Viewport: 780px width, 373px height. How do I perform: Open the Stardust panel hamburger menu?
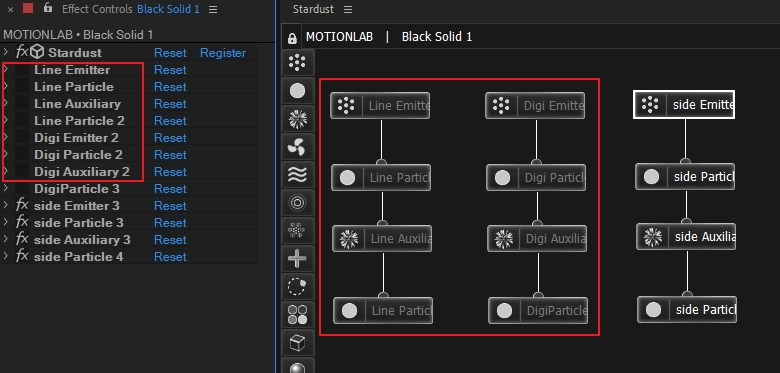[348, 9]
